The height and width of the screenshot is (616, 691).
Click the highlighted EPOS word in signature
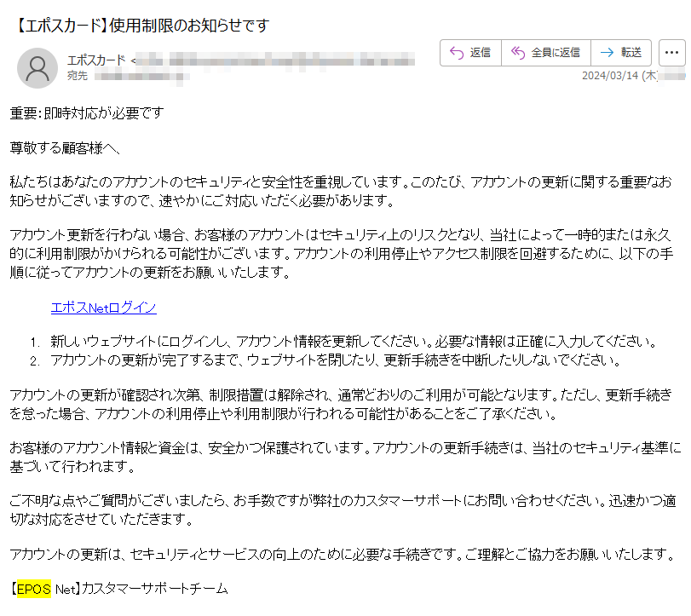[x=34, y=589]
